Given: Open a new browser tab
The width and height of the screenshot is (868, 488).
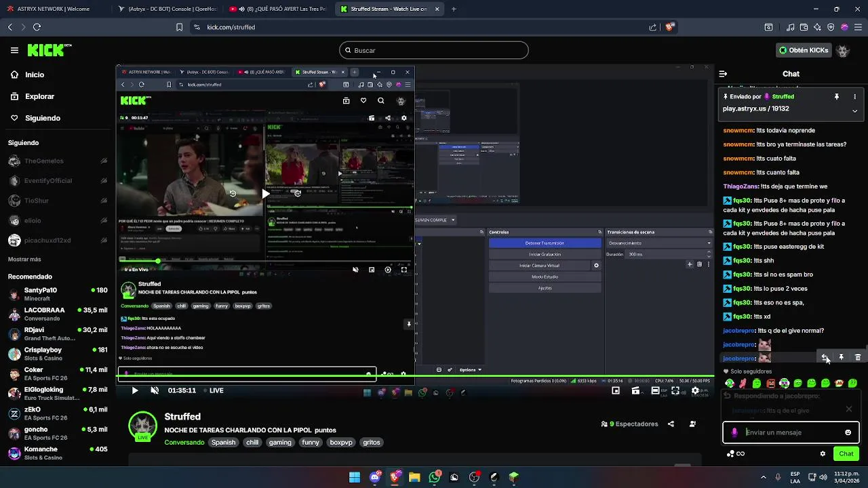Looking at the screenshot, I should [x=454, y=9].
